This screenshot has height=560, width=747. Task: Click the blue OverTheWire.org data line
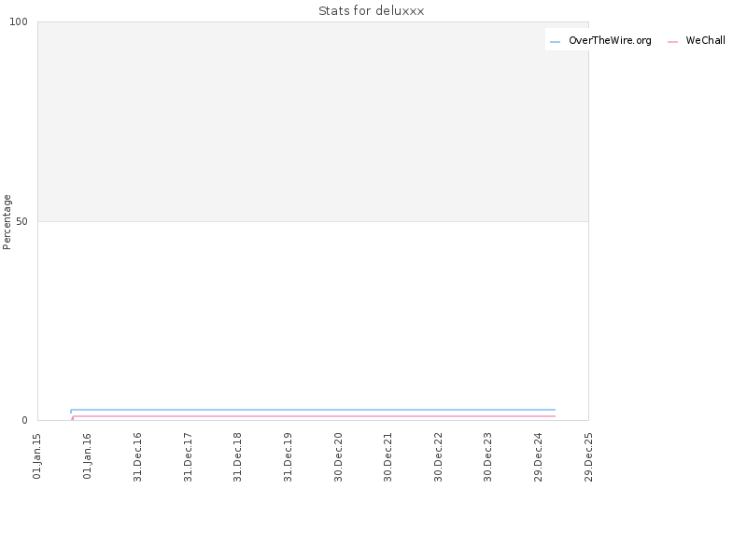coord(313,410)
